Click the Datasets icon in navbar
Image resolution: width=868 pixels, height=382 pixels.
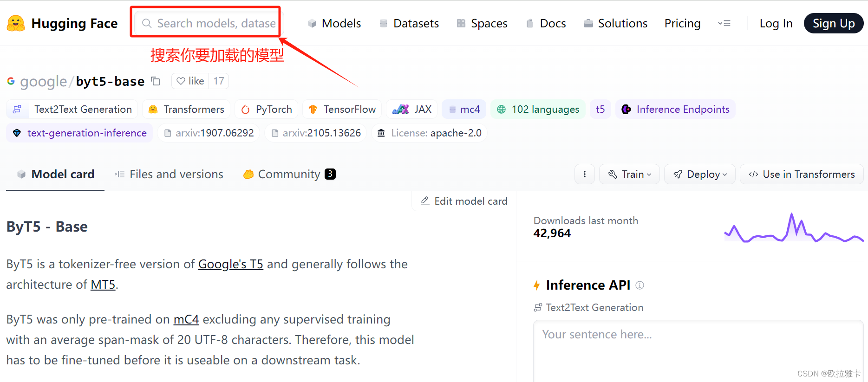tap(384, 23)
